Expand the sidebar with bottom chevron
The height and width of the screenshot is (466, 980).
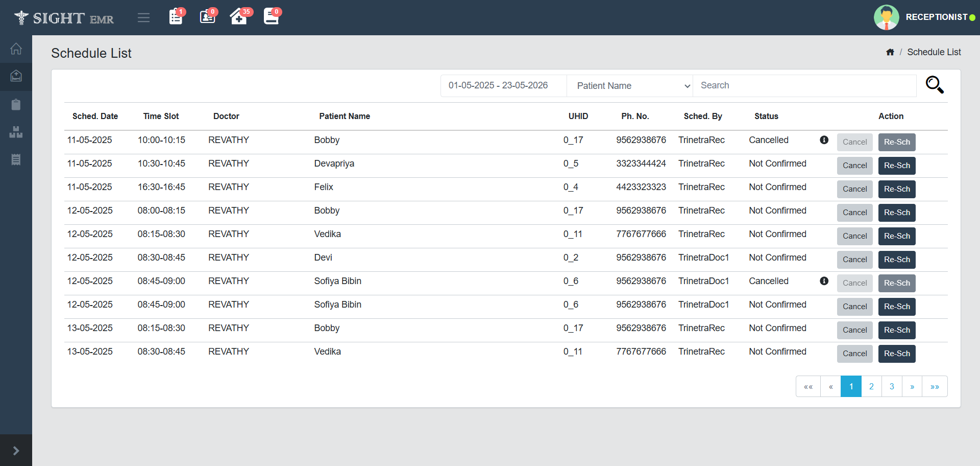tap(16, 450)
